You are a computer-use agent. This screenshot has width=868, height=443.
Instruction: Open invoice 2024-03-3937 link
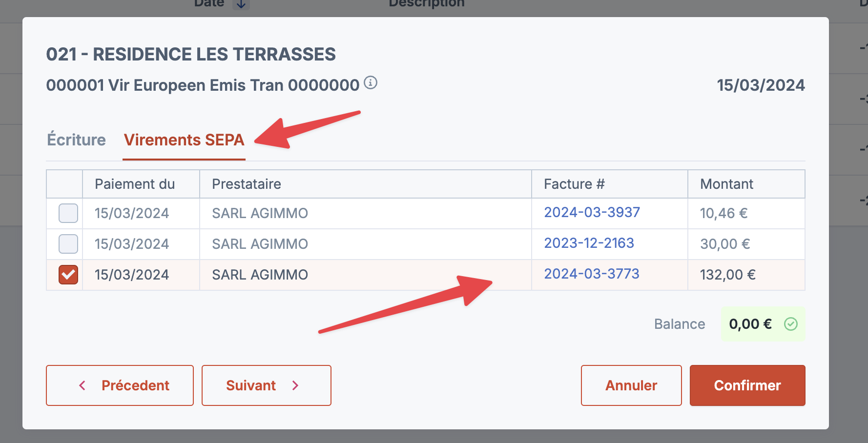[x=592, y=212]
